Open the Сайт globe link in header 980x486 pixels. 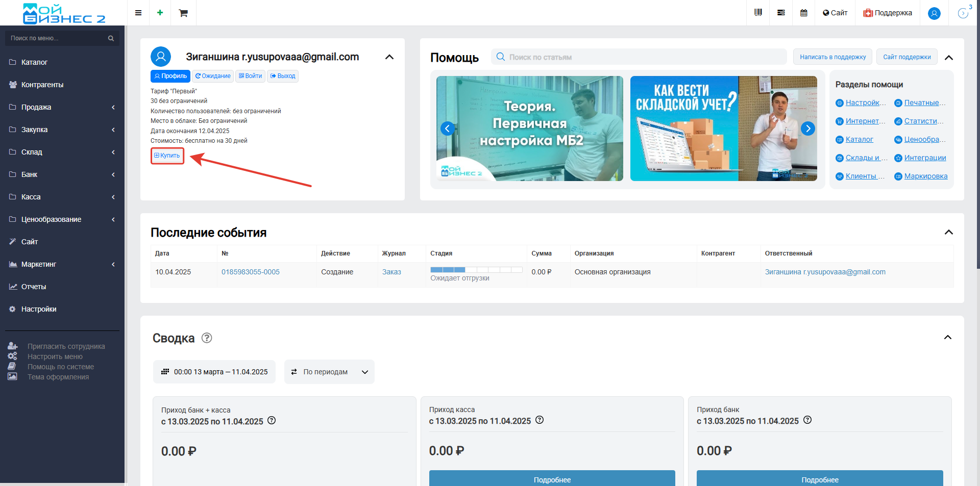(835, 13)
